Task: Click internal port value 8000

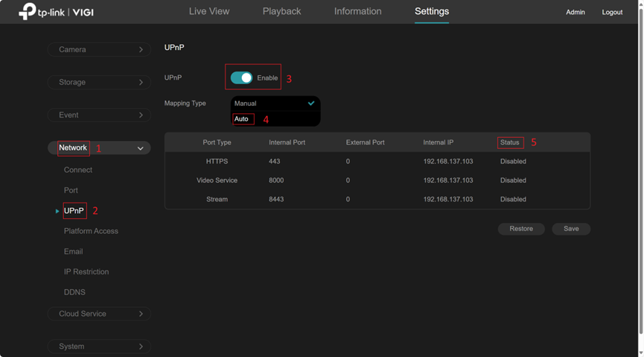Action: point(276,180)
